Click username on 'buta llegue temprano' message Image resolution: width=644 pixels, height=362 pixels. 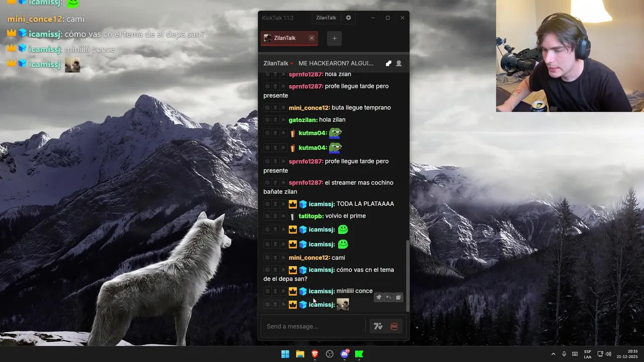click(309, 108)
